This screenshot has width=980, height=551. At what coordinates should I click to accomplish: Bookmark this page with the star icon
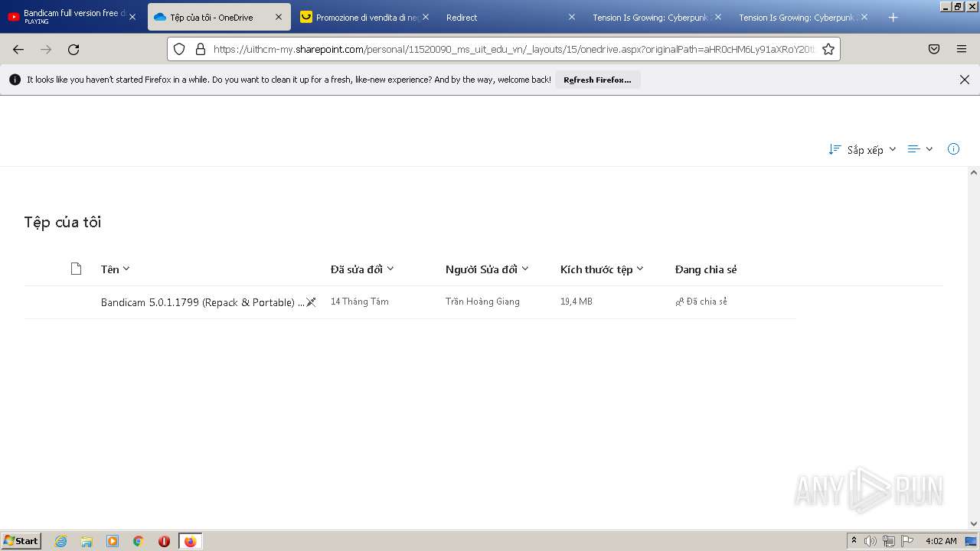click(x=828, y=49)
